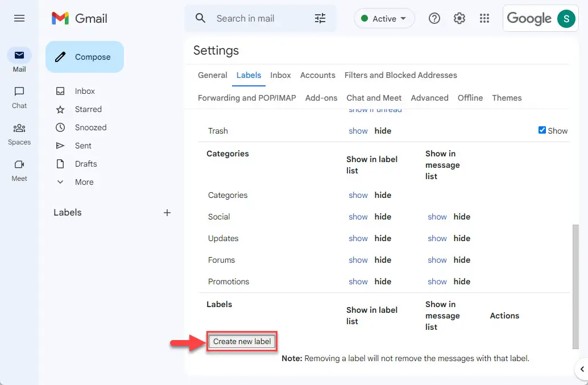Uncheck the Show checkbox for Trash
The height and width of the screenshot is (385, 588).
coord(542,130)
